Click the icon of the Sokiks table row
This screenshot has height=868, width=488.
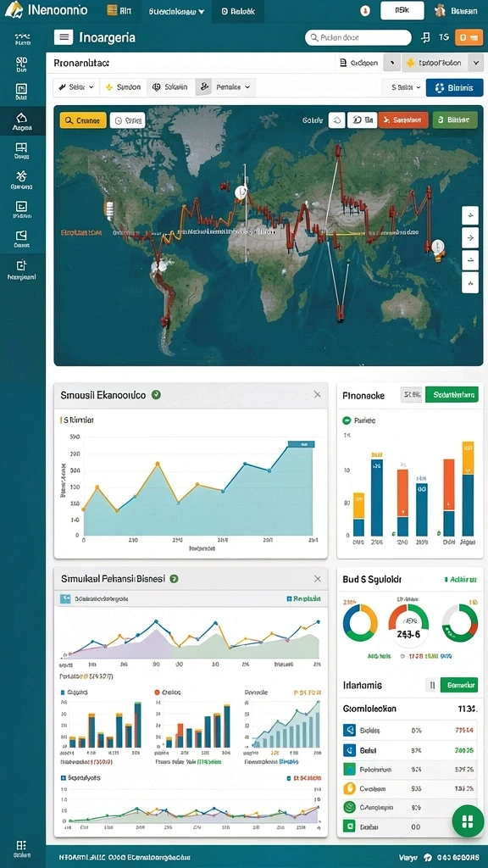click(x=348, y=730)
